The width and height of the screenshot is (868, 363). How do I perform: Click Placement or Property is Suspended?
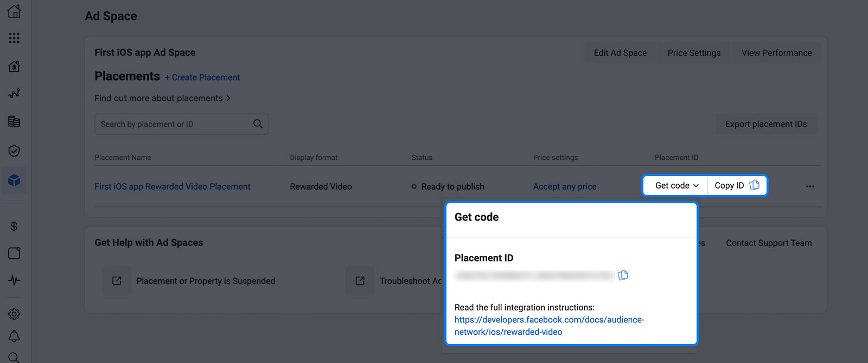click(x=206, y=281)
